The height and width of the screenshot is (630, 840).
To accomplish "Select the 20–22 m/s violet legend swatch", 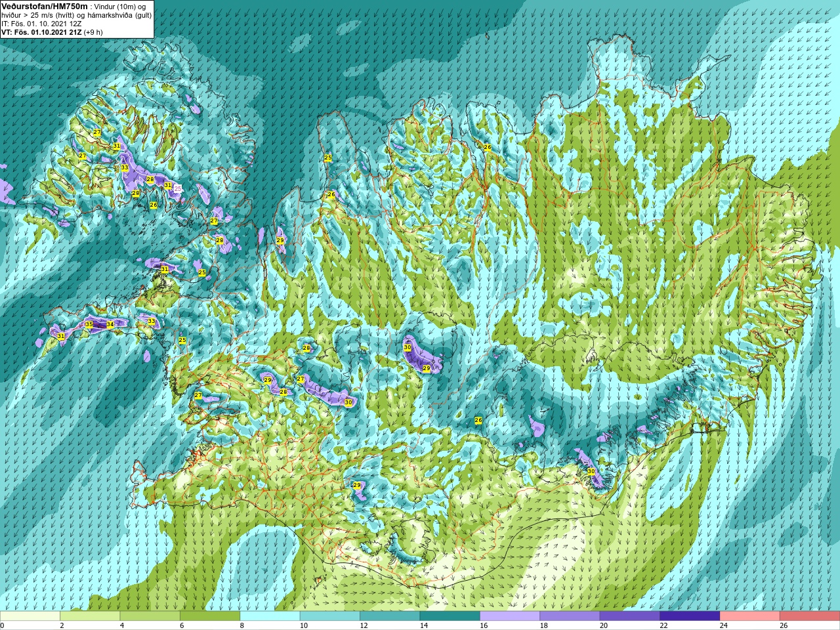I will pyautogui.click(x=630, y=616).
